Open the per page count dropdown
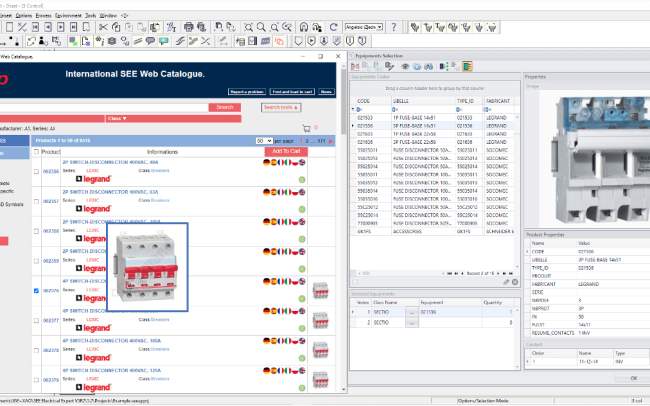Viewport: 650px width, 406px height. pos(264,141)
